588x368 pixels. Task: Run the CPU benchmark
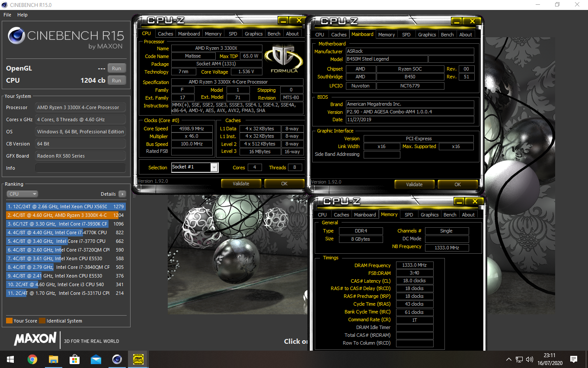[x=117, y=80]
